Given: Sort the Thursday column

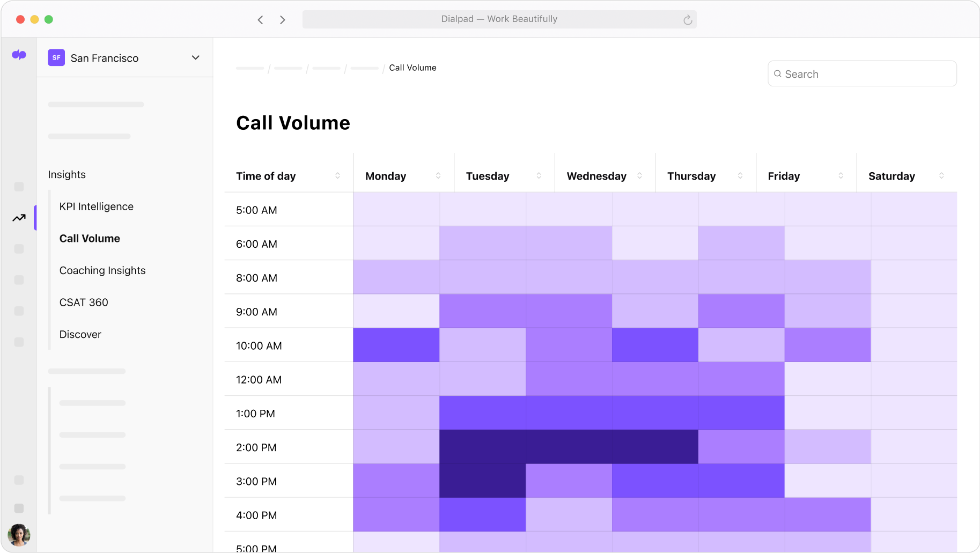Looking at the screenshot, I should pyautogui.click(x=740, y=175).
